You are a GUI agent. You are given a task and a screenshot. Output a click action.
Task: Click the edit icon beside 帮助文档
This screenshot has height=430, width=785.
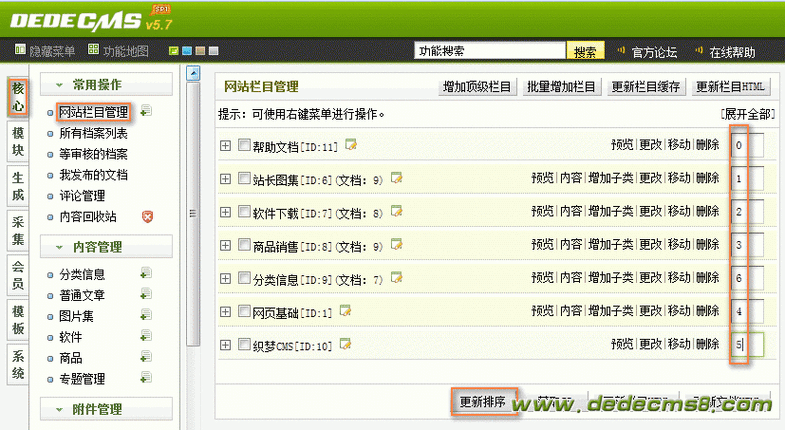point(351,145)
